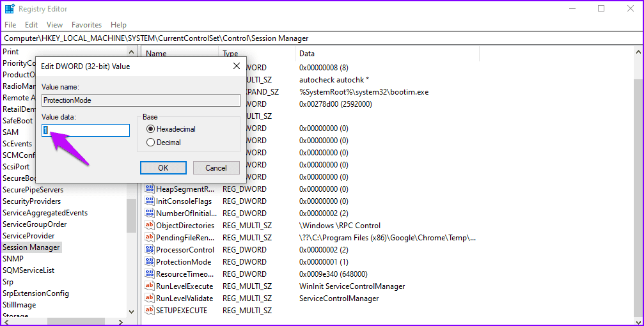Select the SNMP key in tree
The image size is (644, 326).
pos(13,259)
